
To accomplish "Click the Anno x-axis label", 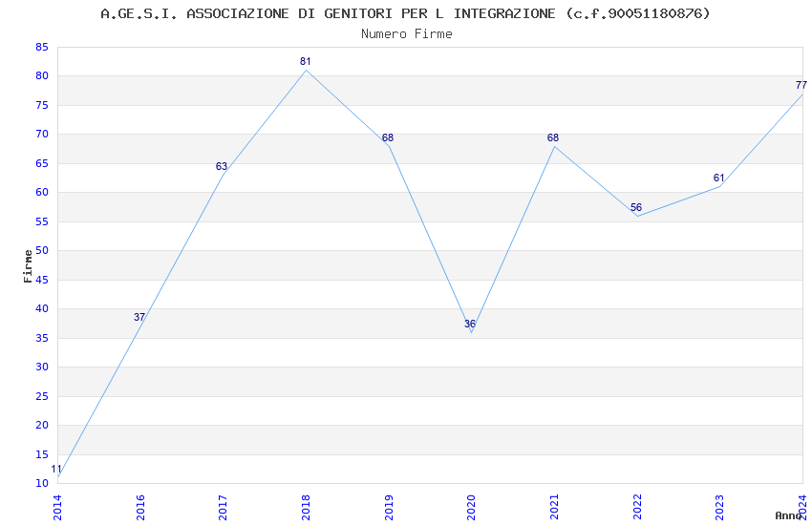I will [x=788, y=515].
